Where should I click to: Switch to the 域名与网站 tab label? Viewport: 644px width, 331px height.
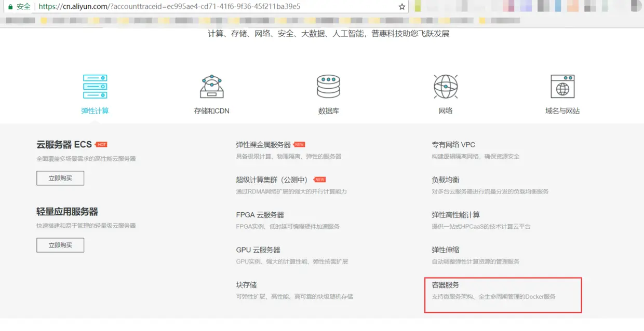click(562, 111)
